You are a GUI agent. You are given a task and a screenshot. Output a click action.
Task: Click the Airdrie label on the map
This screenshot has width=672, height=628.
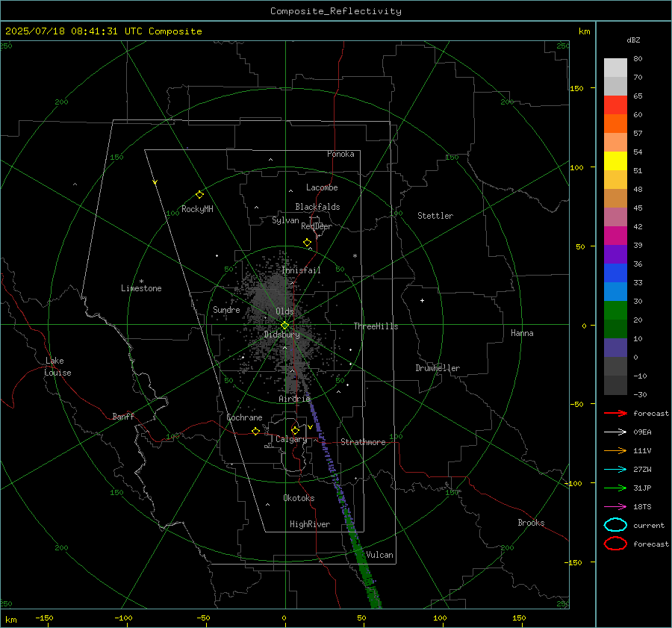point(294,399)
